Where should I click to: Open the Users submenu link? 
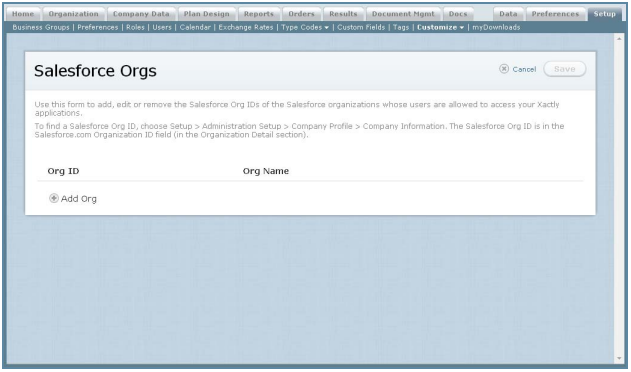(162, 27)
